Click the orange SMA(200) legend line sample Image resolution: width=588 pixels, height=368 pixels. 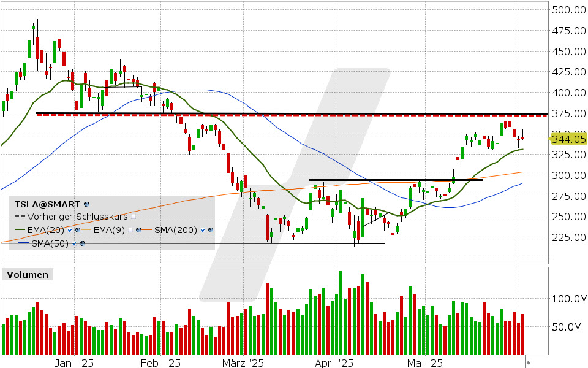(146, 230)
